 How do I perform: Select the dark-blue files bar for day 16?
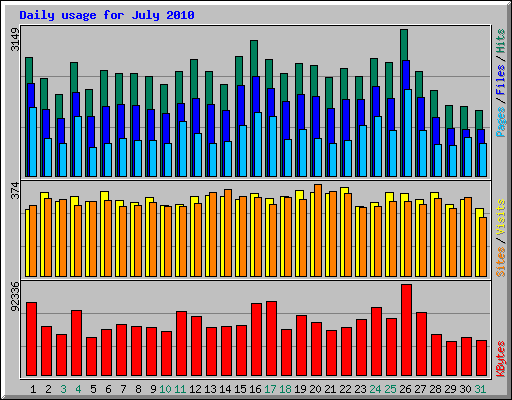coord(256,94)
